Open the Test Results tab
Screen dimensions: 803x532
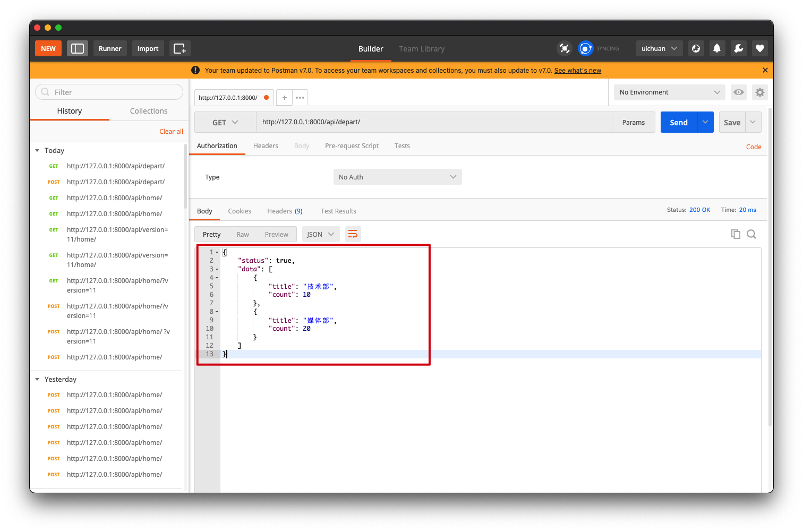(338, 211)
